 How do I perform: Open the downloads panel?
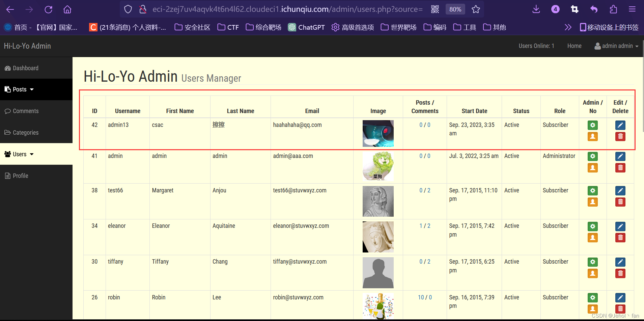[x=536, y=9]
